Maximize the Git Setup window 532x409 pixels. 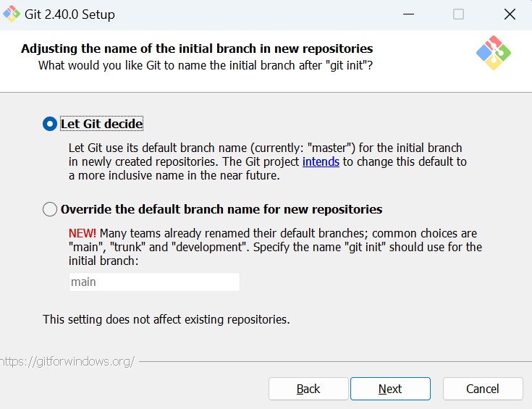[x=458, y=14]
